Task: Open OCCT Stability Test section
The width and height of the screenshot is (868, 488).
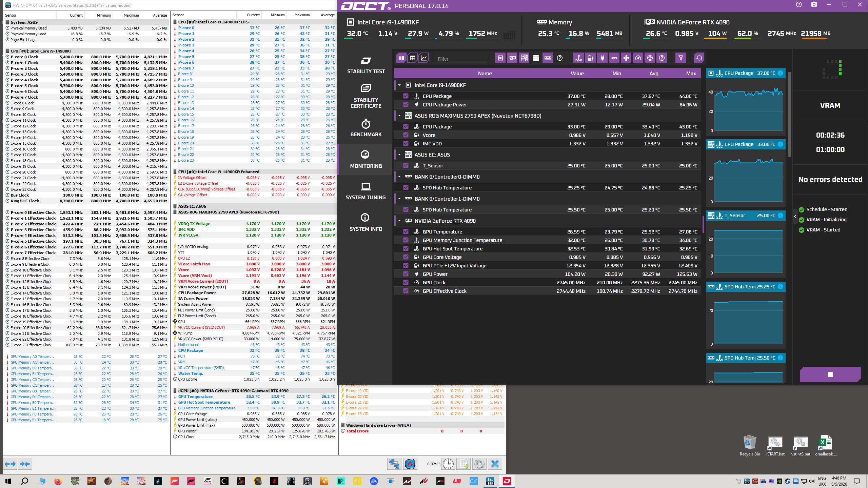Action: click(x=366, y=65)
